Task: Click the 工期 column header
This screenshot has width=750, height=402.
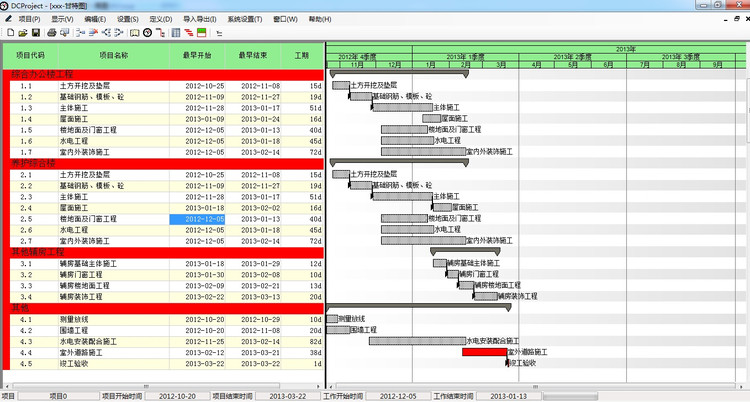Action: click(301, 55)
